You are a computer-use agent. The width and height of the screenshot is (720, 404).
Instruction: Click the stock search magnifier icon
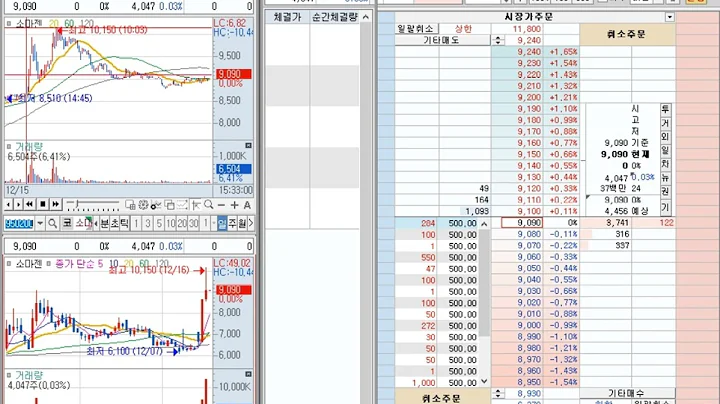point(52,224)
